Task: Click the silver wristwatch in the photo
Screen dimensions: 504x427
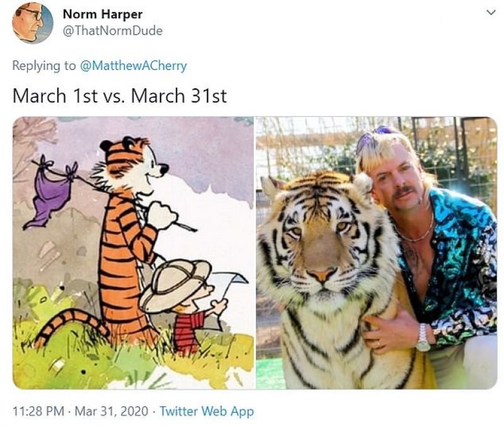Action: point(423,338)
